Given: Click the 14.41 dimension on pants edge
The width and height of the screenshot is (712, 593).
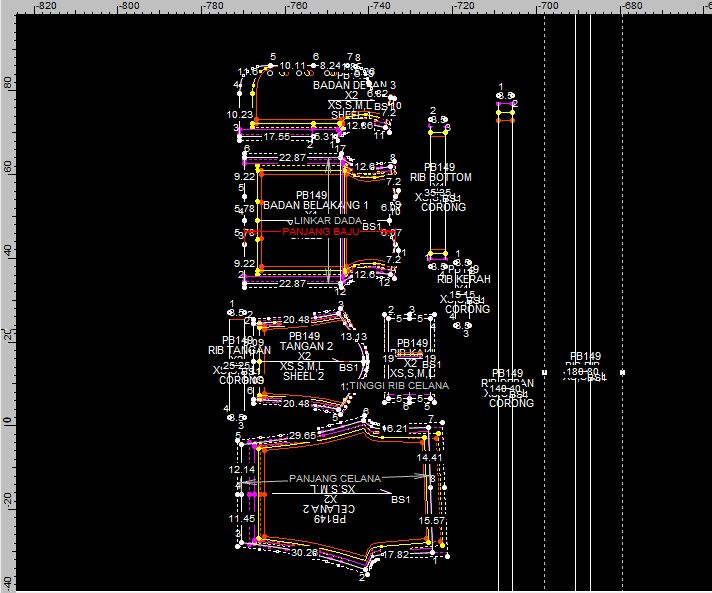Looking at the screenshot, I should (x=430, y=457).
